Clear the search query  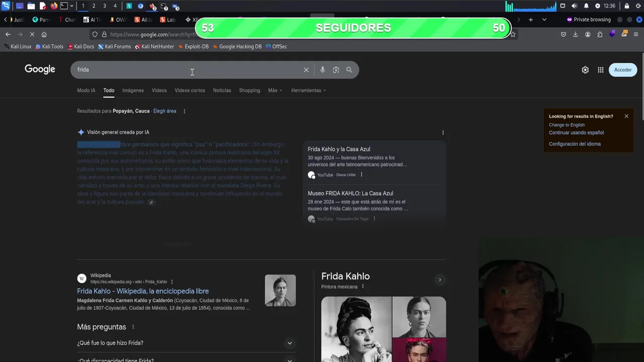point(306,70)
